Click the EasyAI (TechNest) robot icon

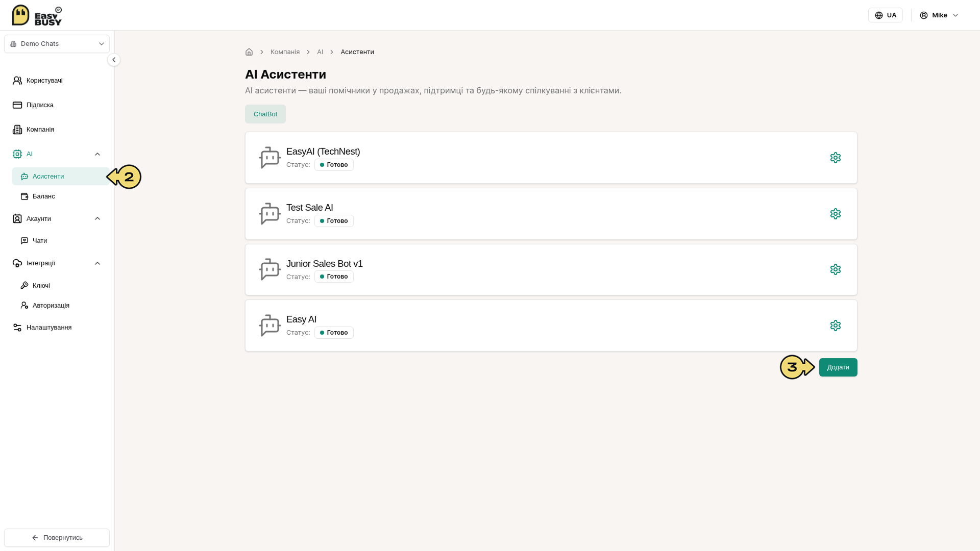tap(270, 158)
